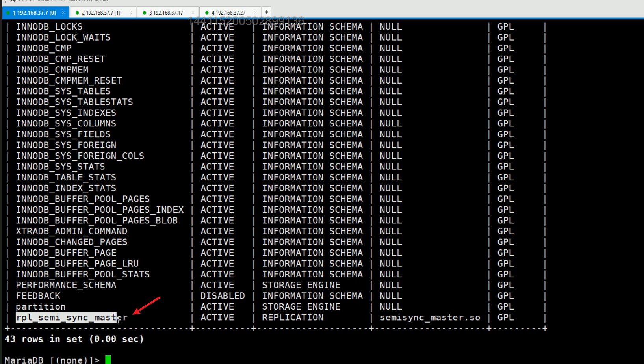Click the REPLICATION plugin type text
644x364 pixels.
pos(293,318)
